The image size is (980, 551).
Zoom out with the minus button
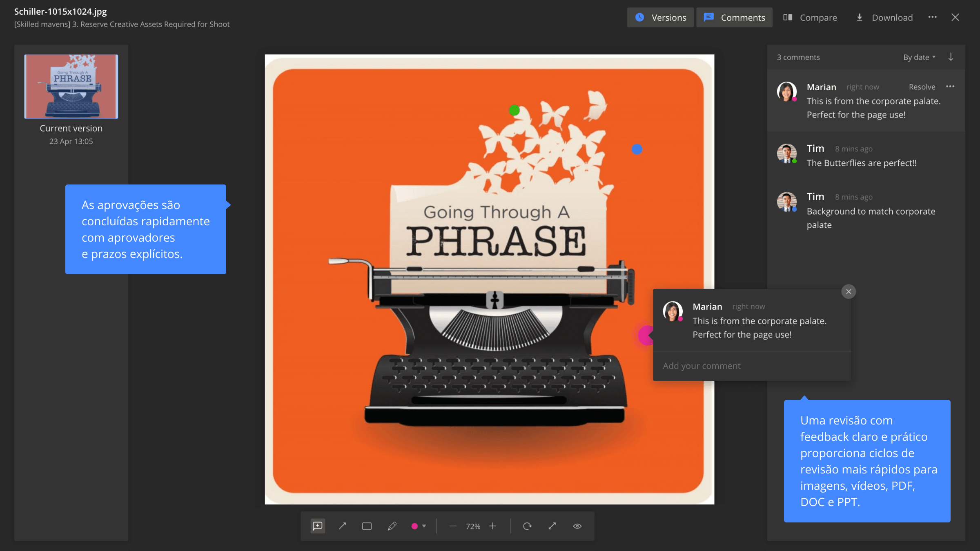453,526
